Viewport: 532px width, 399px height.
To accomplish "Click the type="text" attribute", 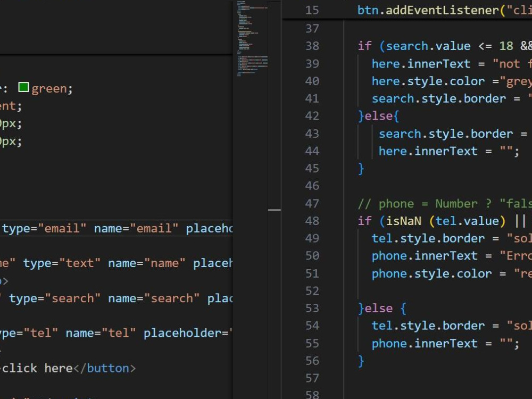I will tap(62, 263).
